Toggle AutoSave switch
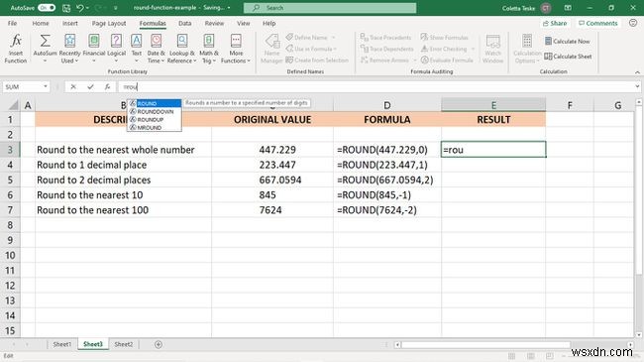Image resolution: width=644 pixels, height=362 pixels. (x=47, y=8)
